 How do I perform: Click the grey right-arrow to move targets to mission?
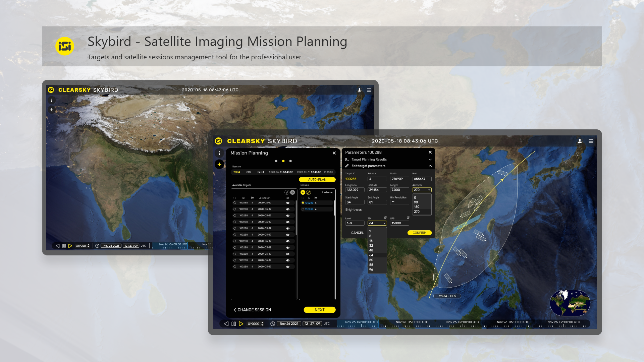pyautogui.click(x=292, y=192)
